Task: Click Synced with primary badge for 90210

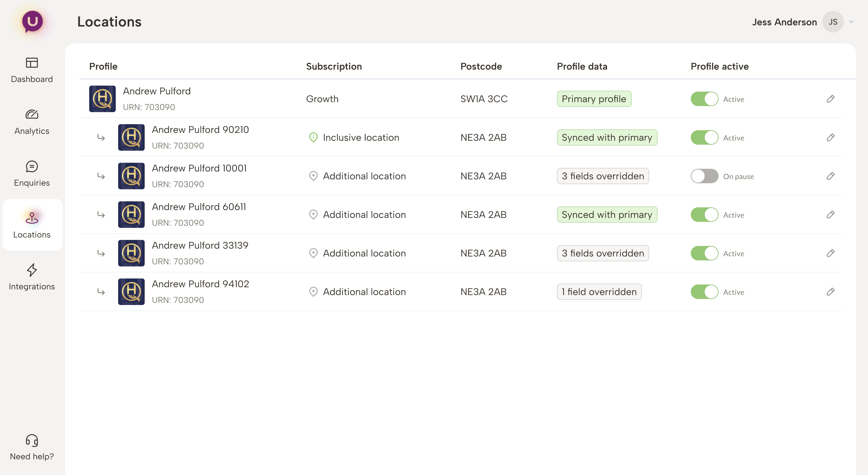Action: click(x=607, y=137)
